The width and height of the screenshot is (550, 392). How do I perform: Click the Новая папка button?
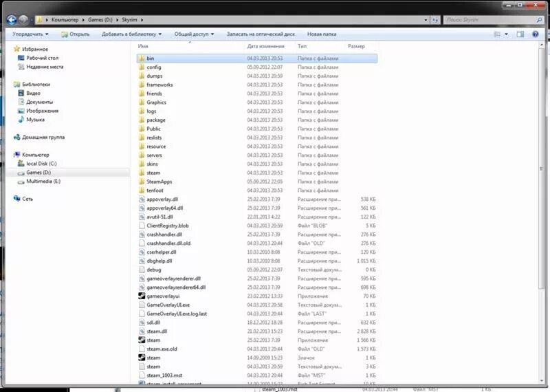[322, 34]
